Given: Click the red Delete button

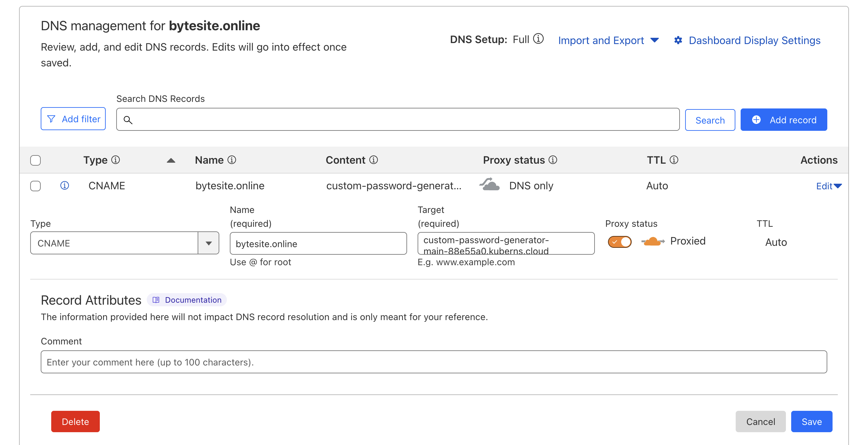Looking at the screenshot, I should click(x=75, y=421).
